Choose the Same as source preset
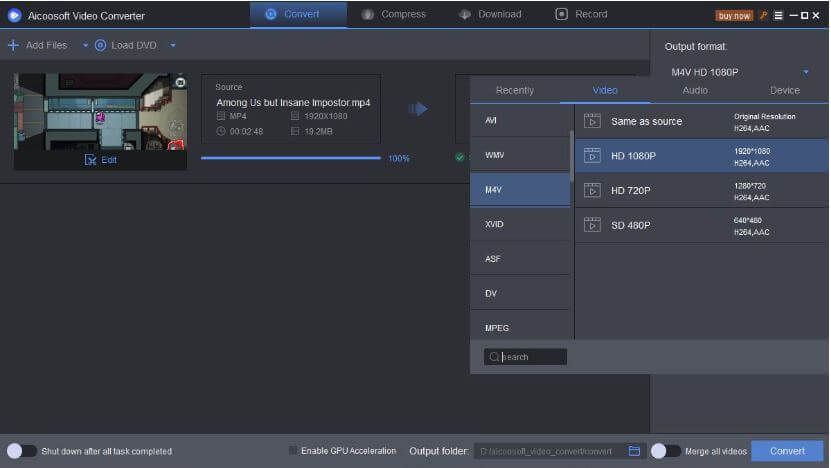Image resolution: width=831 pixels, height=468 pixels. pyautogui.click(x=701, y=121)
